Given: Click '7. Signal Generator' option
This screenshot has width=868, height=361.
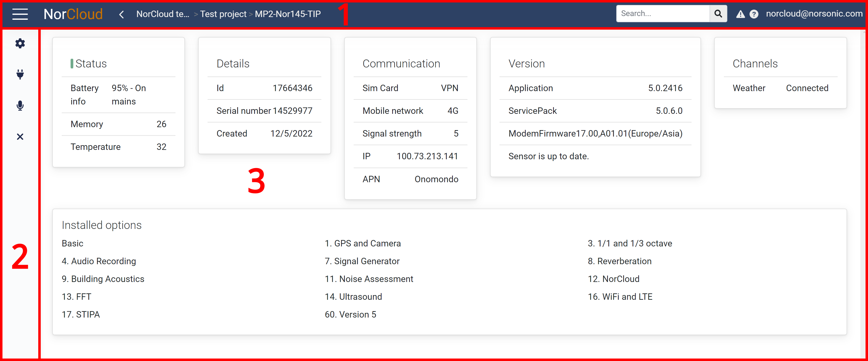Looking at the screenshot, I should 362,261.
